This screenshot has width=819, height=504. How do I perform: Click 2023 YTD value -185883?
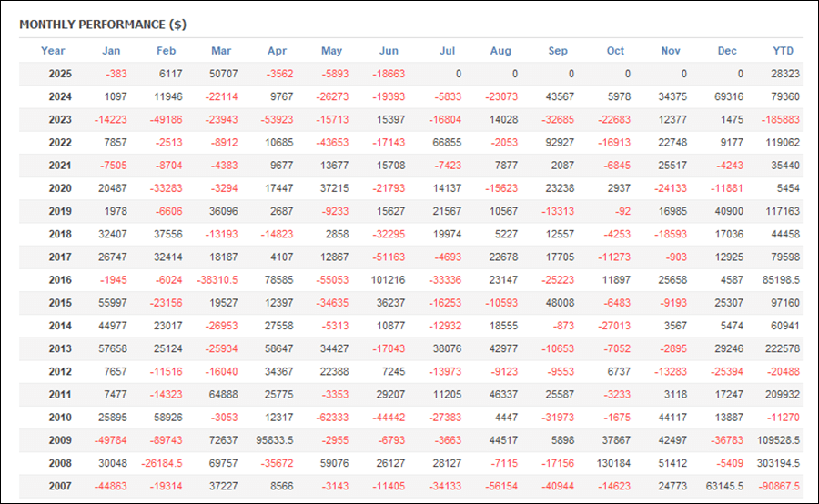point(781,119)
